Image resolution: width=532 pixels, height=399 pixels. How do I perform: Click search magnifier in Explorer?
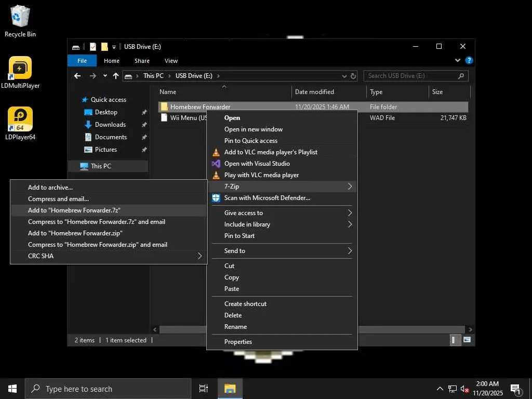point(461,76)
